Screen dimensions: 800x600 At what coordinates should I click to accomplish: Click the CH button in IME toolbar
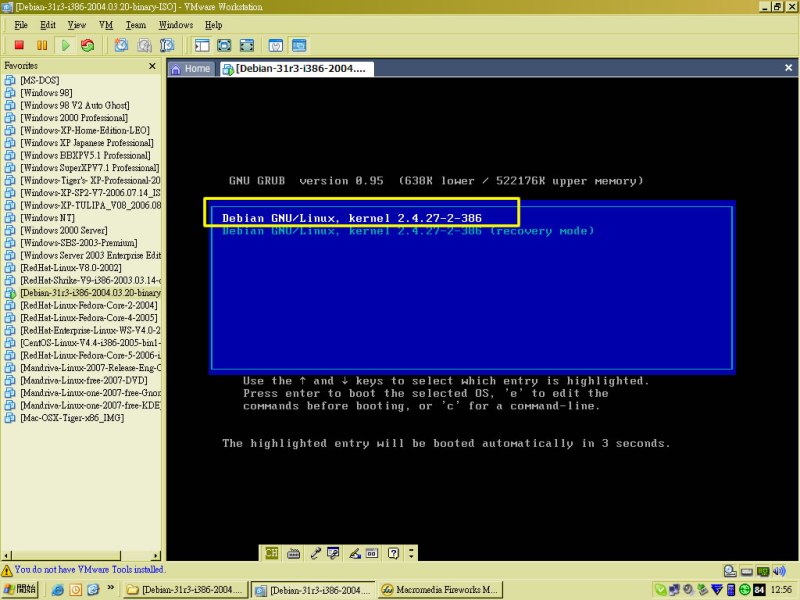tap(272, 553)
